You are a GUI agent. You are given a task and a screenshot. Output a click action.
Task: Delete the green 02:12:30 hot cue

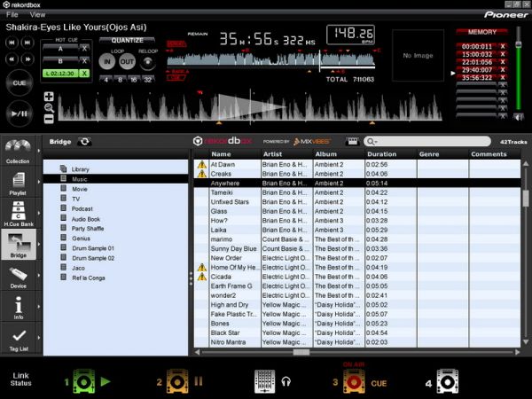coord(84,74)
